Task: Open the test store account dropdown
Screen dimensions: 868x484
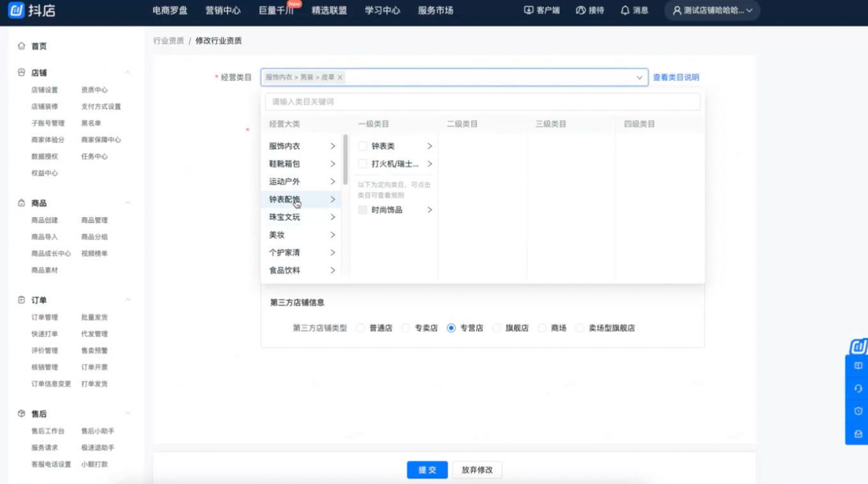Action: [712, 10]
